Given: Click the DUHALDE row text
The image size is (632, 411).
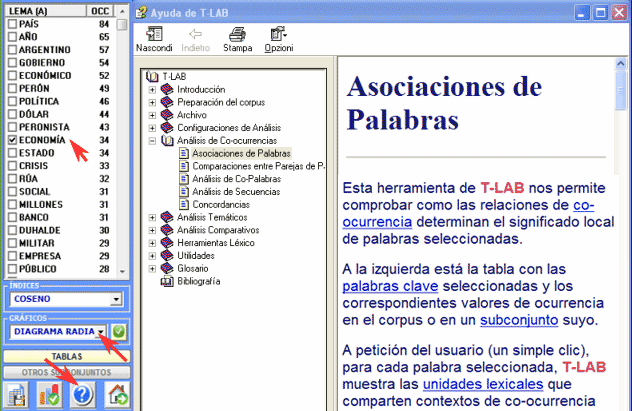Looking at the screenshot, I should pyautogui.click(x=40, y=230).
